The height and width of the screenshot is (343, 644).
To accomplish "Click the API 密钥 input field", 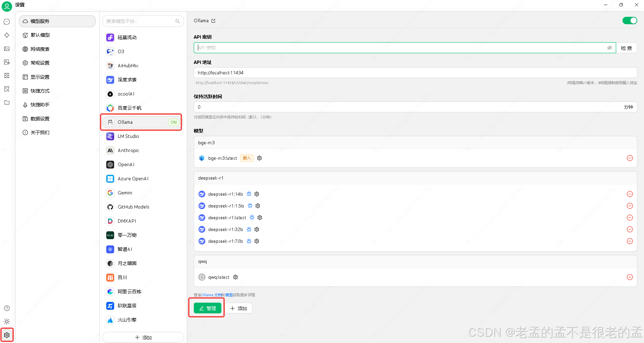I will pyautogui.click(x=405, y=48).
